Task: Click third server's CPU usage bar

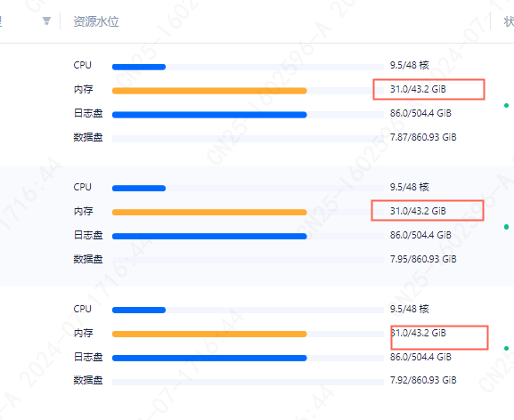Action: [x=248, y=310]
